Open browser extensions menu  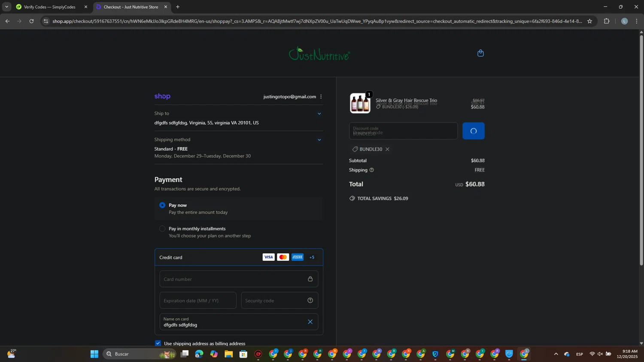pos(607,21)
